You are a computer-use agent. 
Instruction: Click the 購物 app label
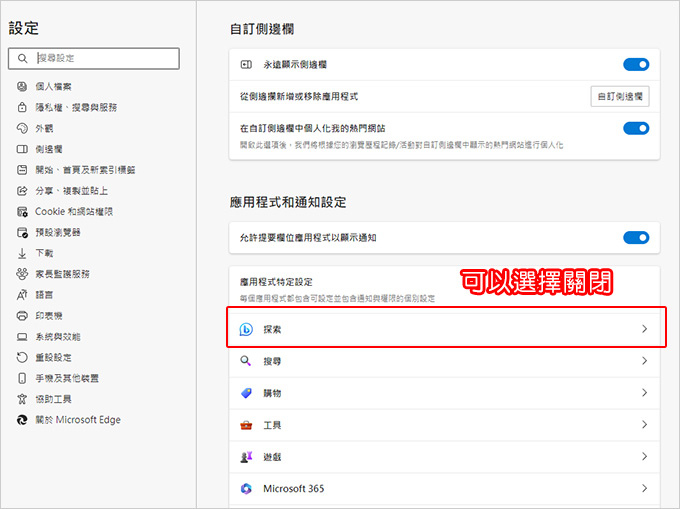(x=272, y=393)
